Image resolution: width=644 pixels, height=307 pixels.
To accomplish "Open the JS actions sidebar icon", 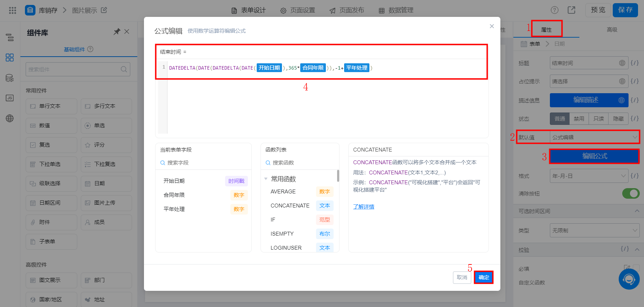I will (x=10, y=98).
